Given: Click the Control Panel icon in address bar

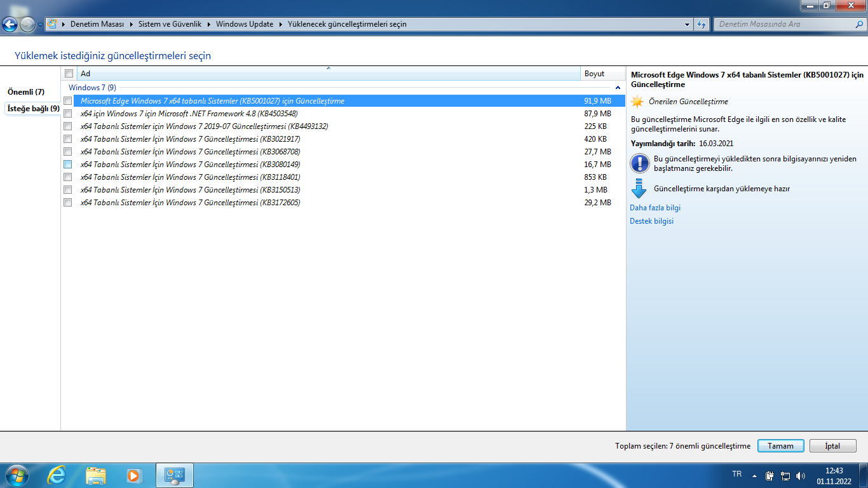Looking at the screenshot, I should tap(53, 24).
